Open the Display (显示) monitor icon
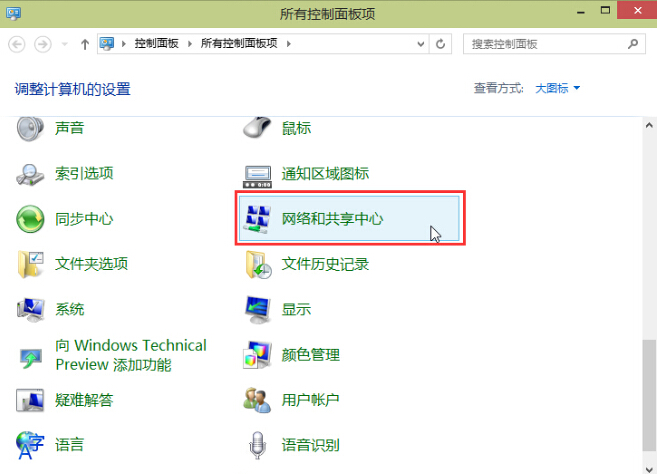The height and width of the screenshot is (474, 657). tap(258, 310)
